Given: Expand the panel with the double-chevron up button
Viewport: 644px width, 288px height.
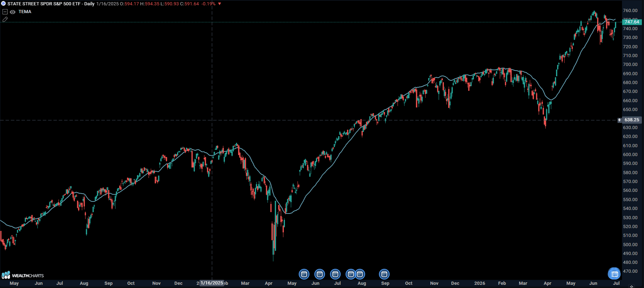Looking at the screenshot, I should coord(631,286).
